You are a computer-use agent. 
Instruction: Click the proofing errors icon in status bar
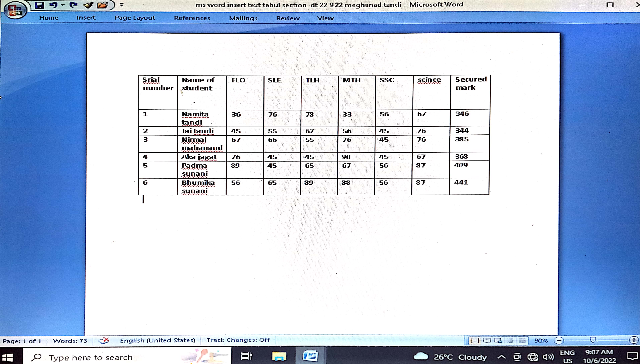104,340
